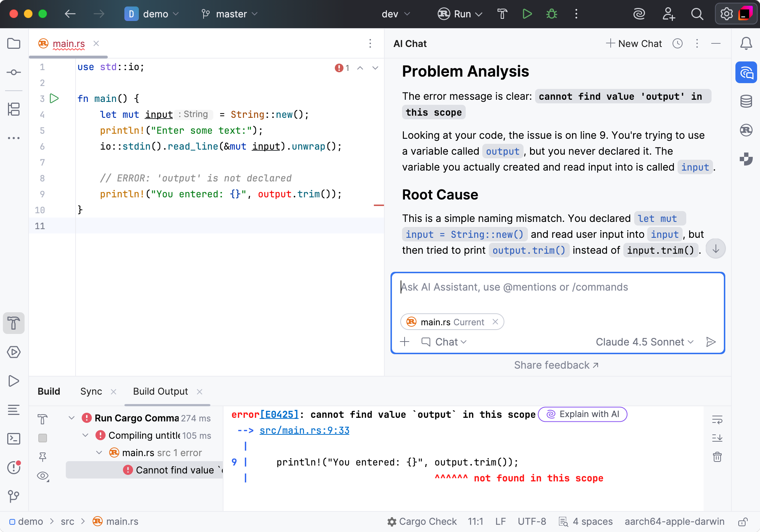
Task: Click the Git branches icon in left sidebar
Action: 14,496
